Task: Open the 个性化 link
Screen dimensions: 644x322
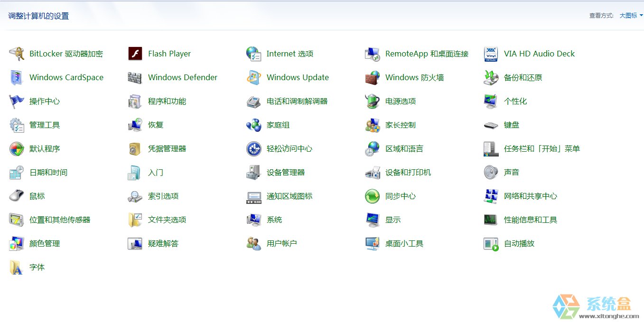Action: pos(515,101)
